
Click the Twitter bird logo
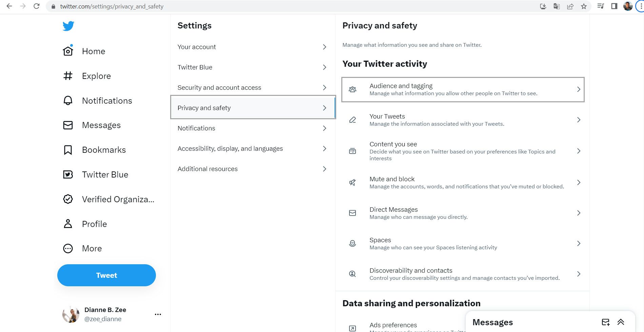tap(68, 25)
